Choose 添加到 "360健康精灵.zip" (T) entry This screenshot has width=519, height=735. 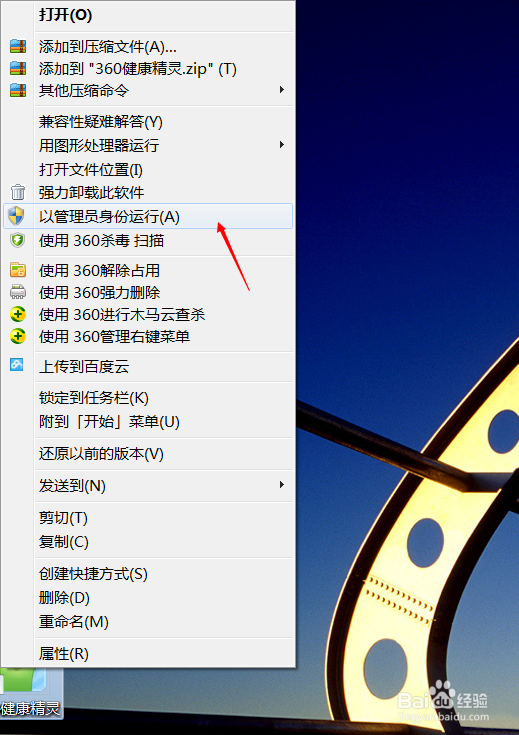pyautogui.click(x=148, y=68)
